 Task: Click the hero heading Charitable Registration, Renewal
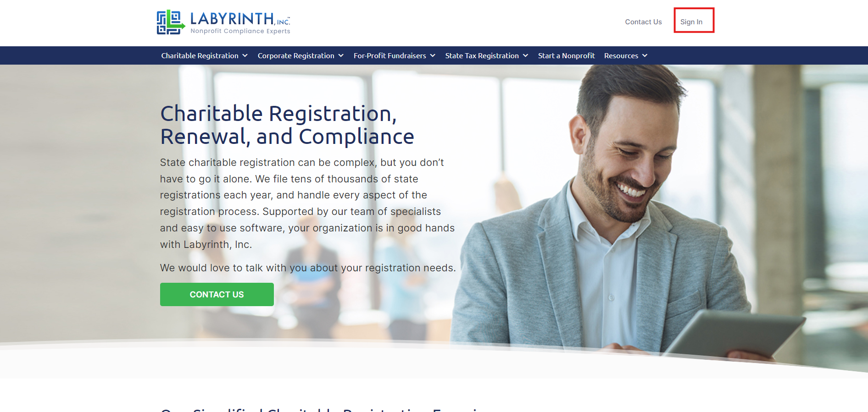[287, 125]
